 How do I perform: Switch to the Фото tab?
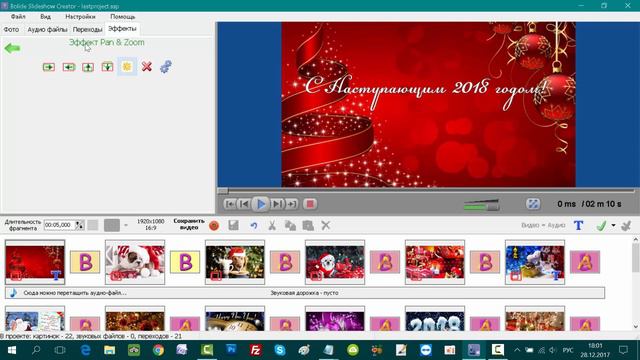point(11,30)
